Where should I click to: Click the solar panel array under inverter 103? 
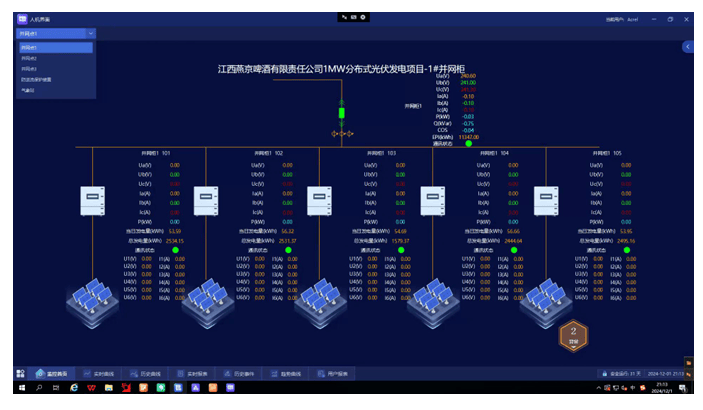320,303
